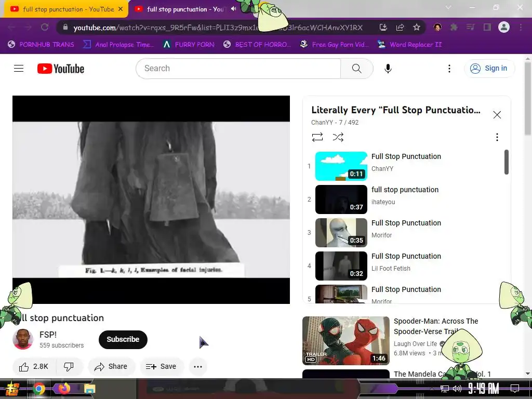Go back in browser history
This screenshot has width=532, height=399.
11,27
